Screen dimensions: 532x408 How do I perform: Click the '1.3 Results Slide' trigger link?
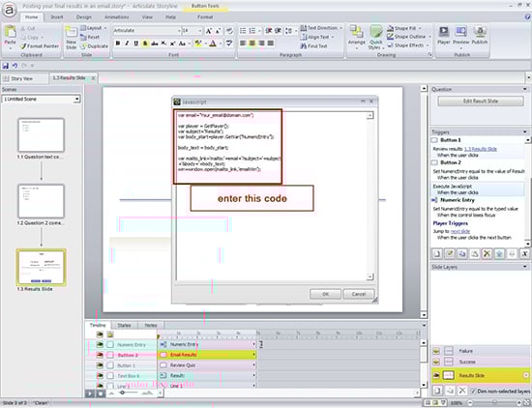coord(481,149)
